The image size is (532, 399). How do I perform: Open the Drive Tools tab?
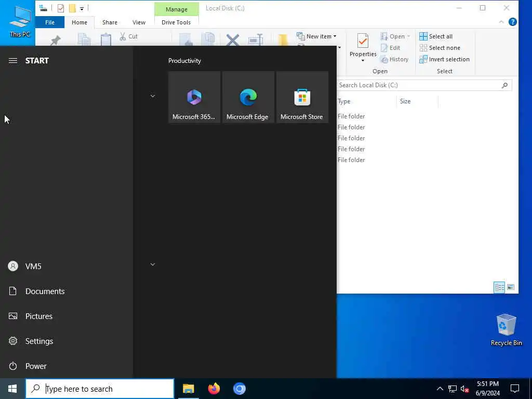click(x=176, y=22)
